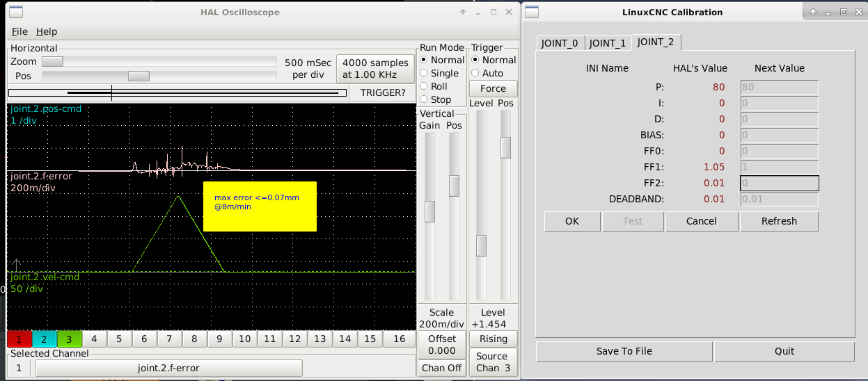Click the vertical Gain slider
Screen dimensions: 868x381
pos(430,216)
